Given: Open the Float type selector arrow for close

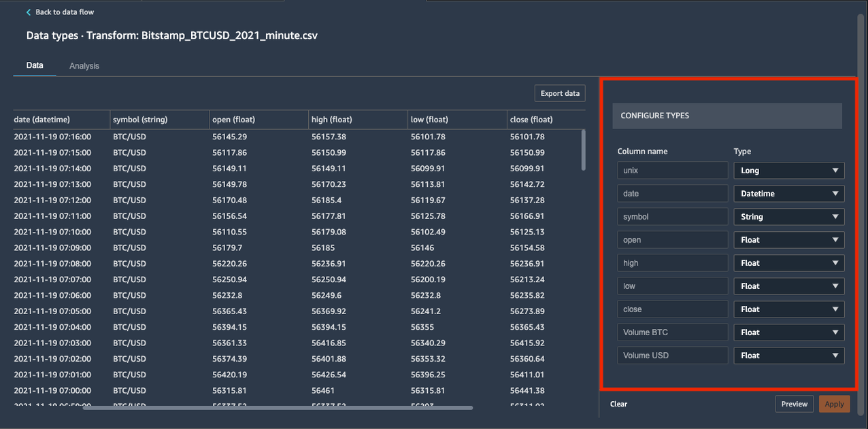Looking at the screenshot, I should [836, 309].
